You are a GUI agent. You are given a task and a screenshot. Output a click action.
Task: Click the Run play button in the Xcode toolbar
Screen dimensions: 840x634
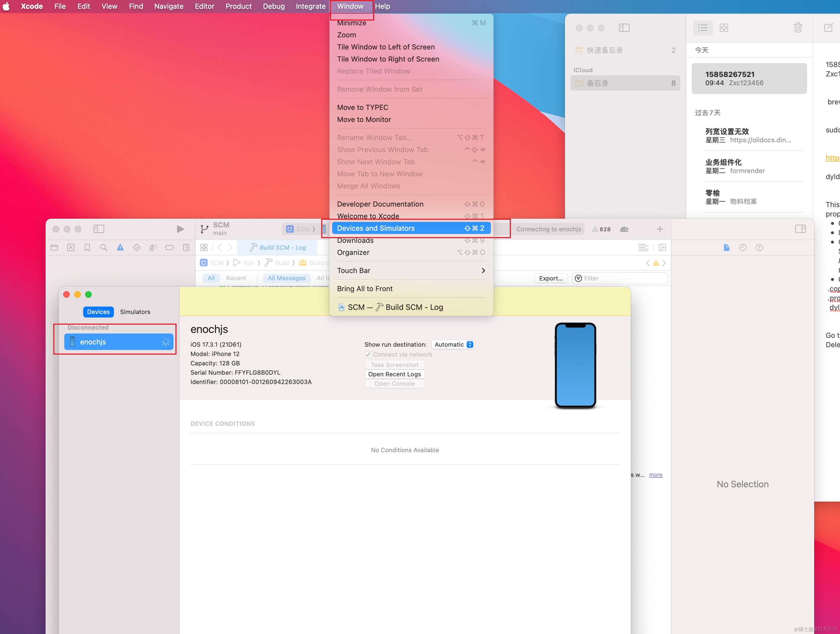coord(180,229)
